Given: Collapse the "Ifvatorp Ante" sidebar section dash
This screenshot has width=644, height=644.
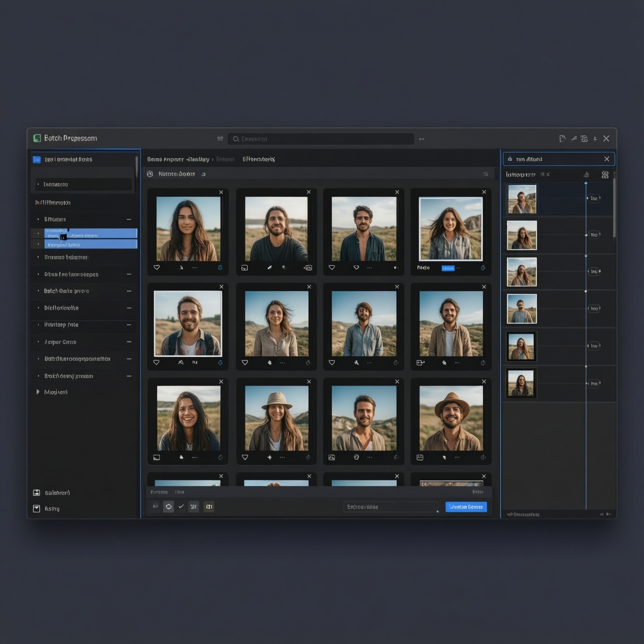Looking at the screenshot, I should 129,325.
